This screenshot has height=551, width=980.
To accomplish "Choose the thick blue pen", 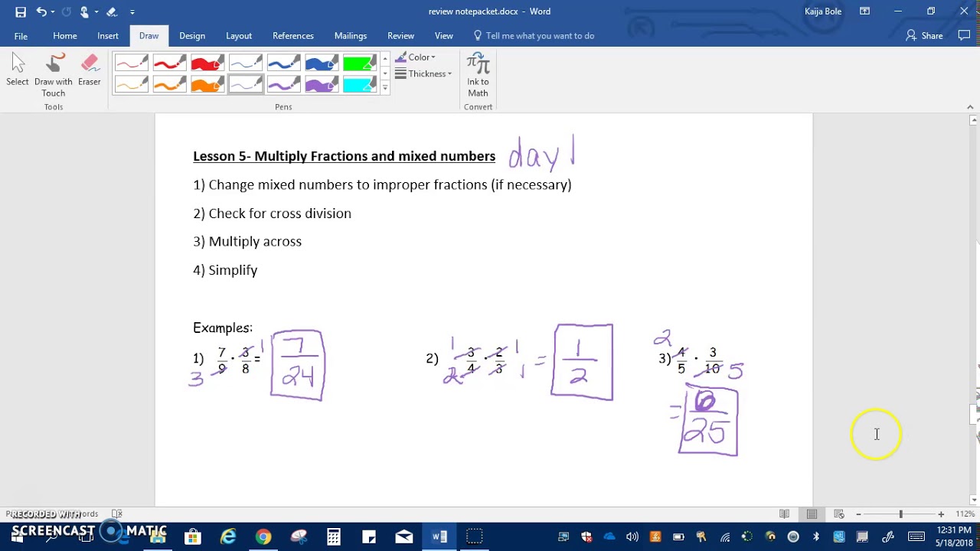I will (x=284, y=63).
